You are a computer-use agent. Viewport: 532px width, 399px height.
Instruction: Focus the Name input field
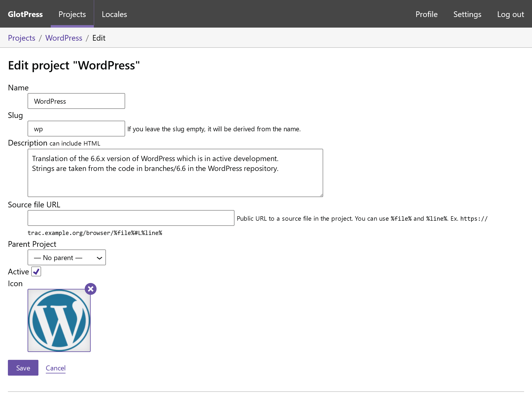pyautogui.click(x=76, y=101)
